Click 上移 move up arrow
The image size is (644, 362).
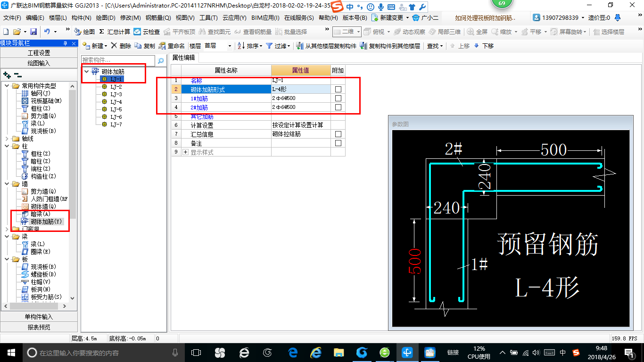tap(460, 46)
